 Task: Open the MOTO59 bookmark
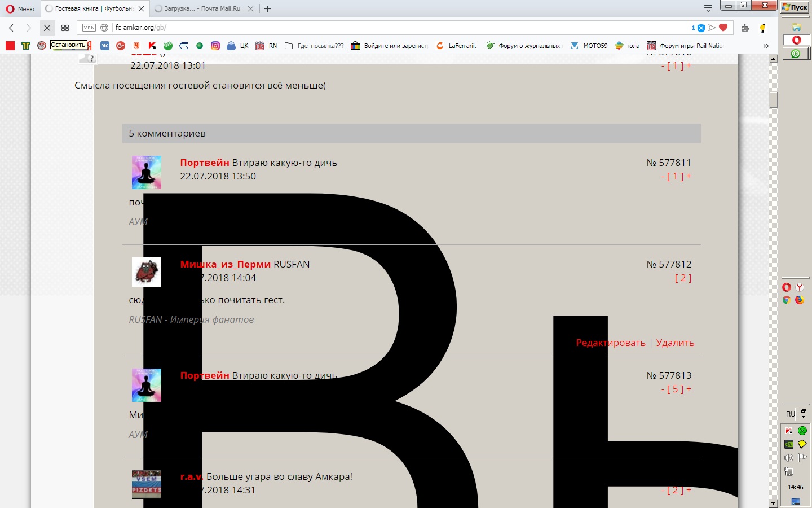[x=589, y=46]
